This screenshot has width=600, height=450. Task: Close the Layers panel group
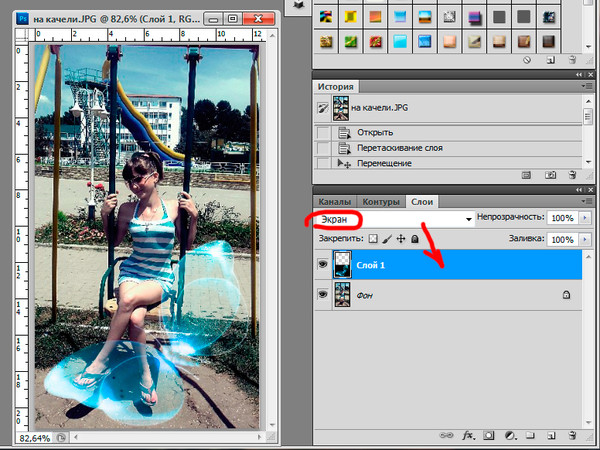click(590, 190)
